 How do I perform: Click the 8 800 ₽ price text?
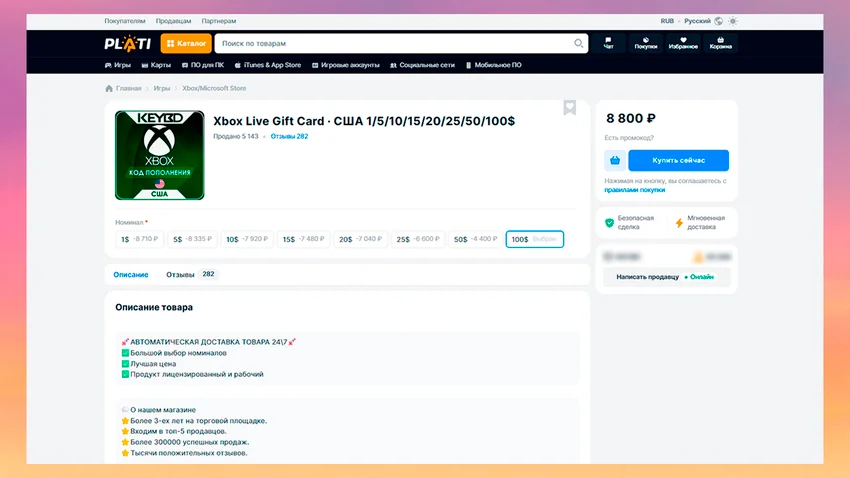pyautogui.click(x=630, y=119)
